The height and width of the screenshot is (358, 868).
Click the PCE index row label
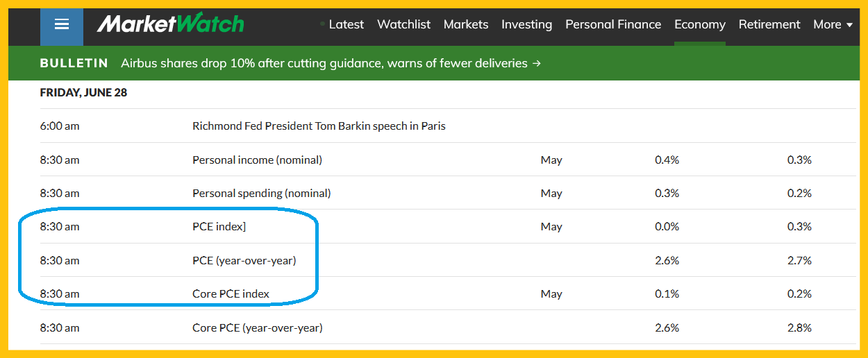219,227
